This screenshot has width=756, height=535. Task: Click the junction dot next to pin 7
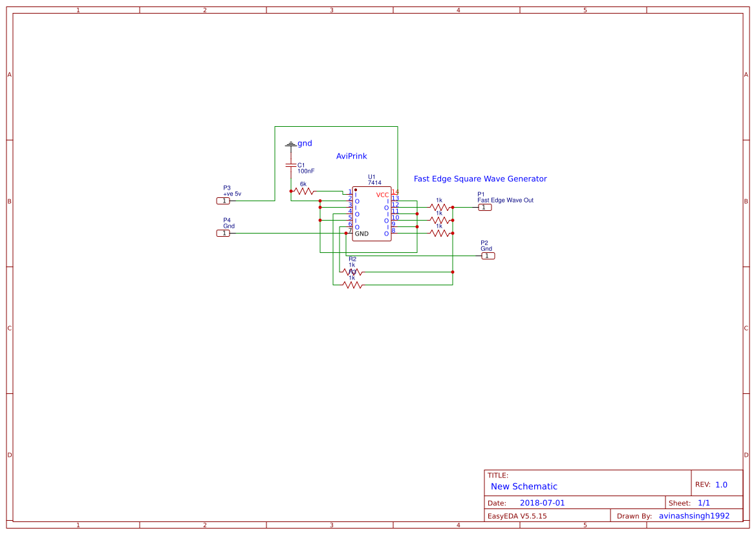click(346, 234)
